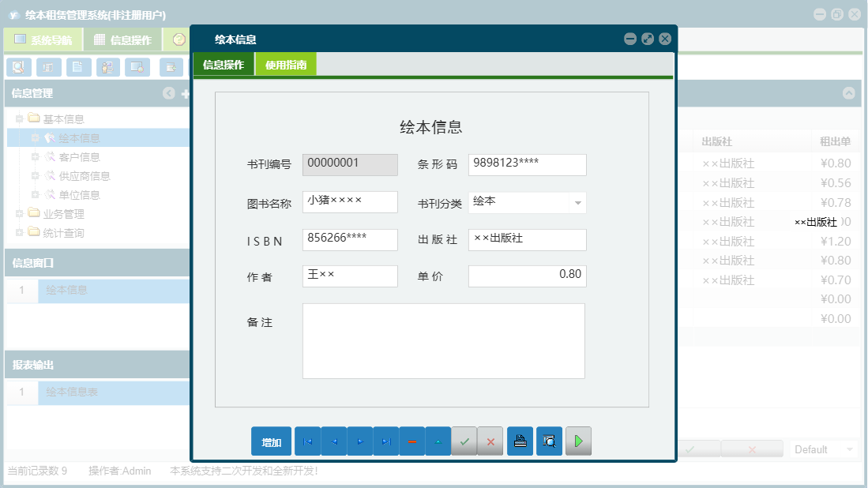Click 出版社 input field
Screen dimensions: 868x488
click(527, 239)
